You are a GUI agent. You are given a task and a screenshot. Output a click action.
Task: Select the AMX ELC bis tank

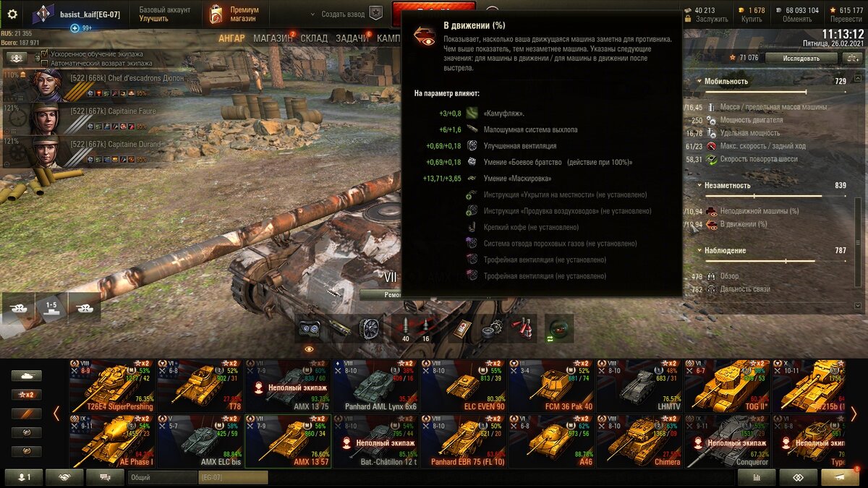click(x=200, y=441)
